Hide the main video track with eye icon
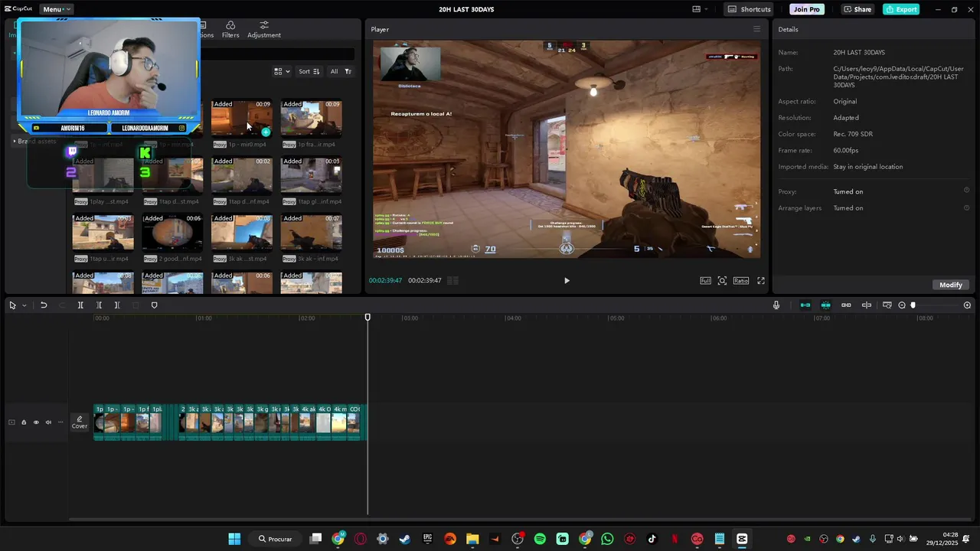The height and width of the screenshot is (551, 980). point(36,422)
